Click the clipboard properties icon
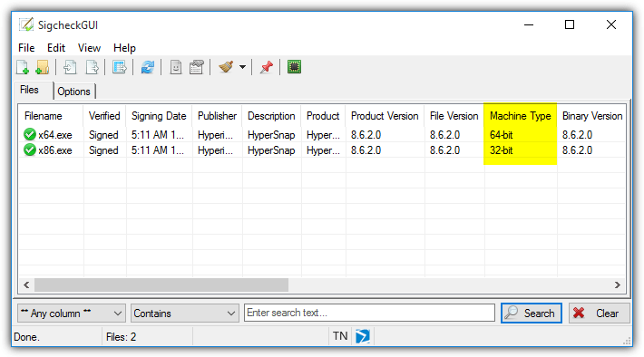 [196, 67]
